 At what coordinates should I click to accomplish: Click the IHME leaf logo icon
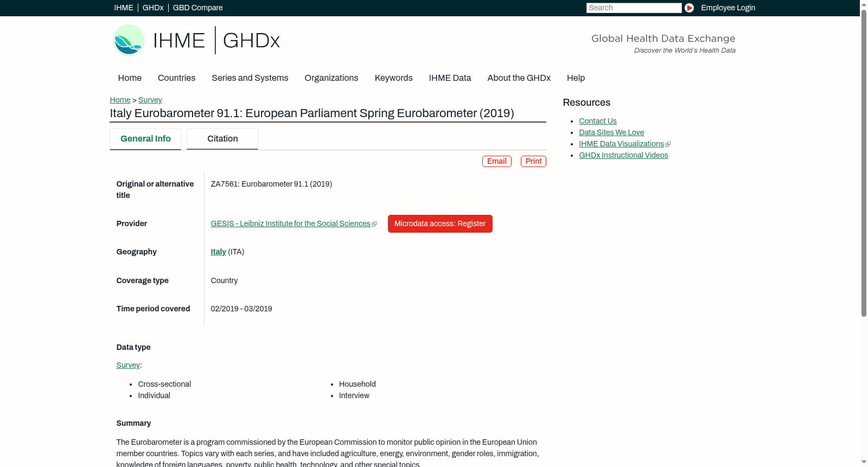(129, 40)
